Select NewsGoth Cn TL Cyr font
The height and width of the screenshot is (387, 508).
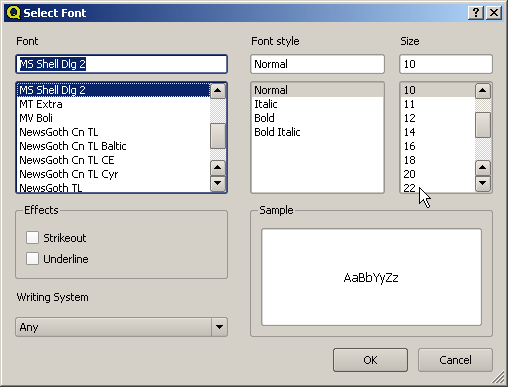114,174
